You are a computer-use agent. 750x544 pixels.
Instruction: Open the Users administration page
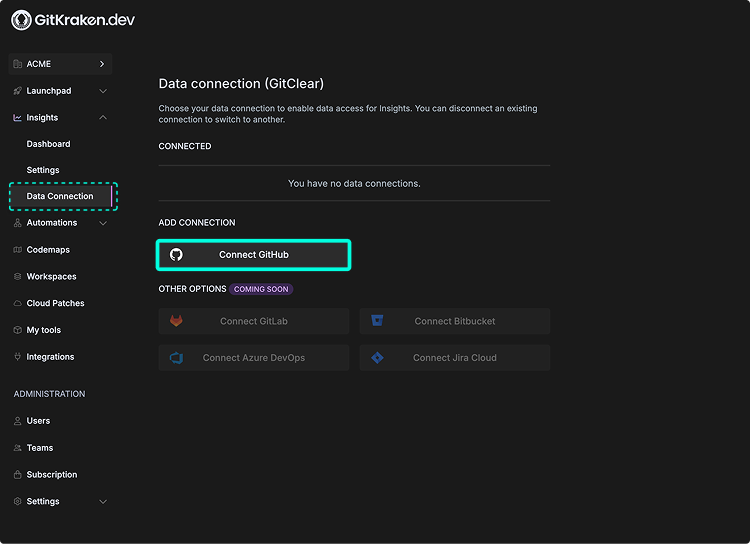(x=38, y=421)
